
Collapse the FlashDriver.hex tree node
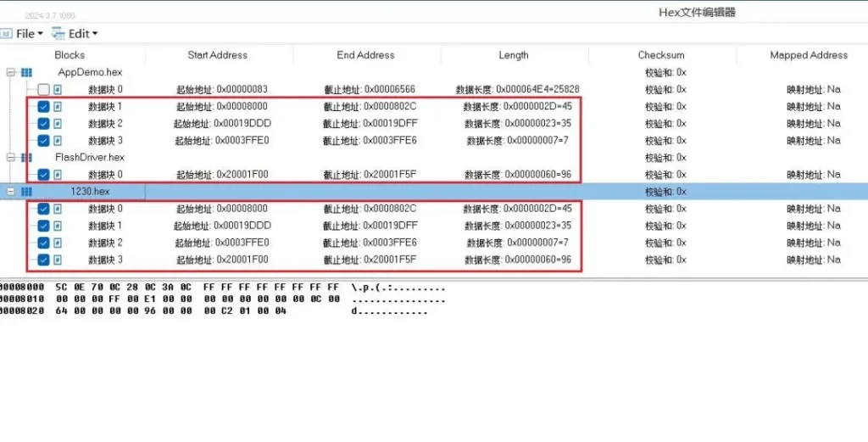click(x=11, y=158)
